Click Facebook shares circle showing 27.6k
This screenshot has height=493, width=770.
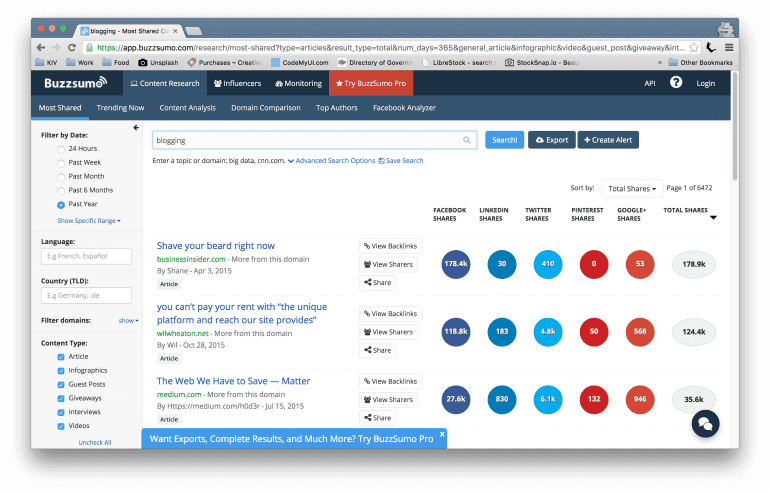coord(456,399)
